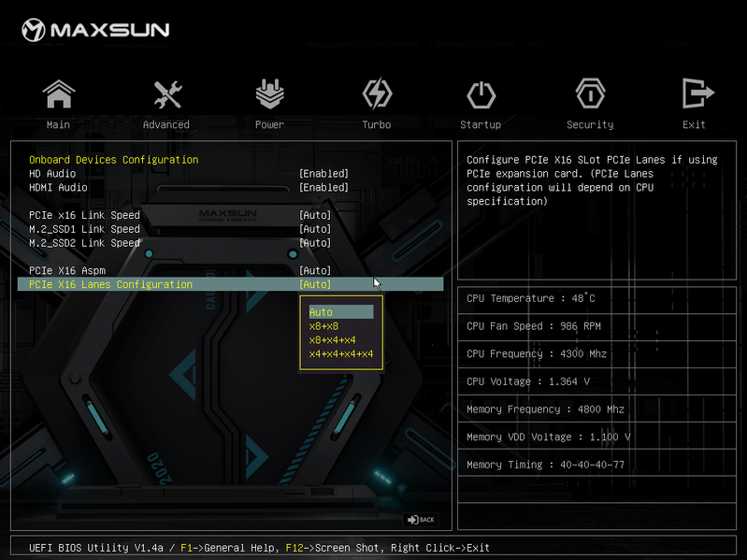747x560 pixels.
Task: Open PCIe X16 Aspm Auto value
Action: coord(315,270)
